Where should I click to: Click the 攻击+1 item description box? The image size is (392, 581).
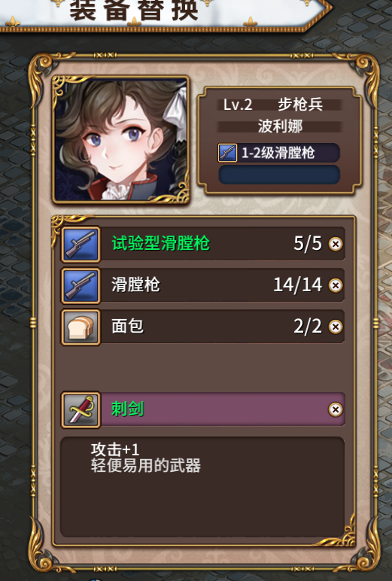(x=202, y=487)
